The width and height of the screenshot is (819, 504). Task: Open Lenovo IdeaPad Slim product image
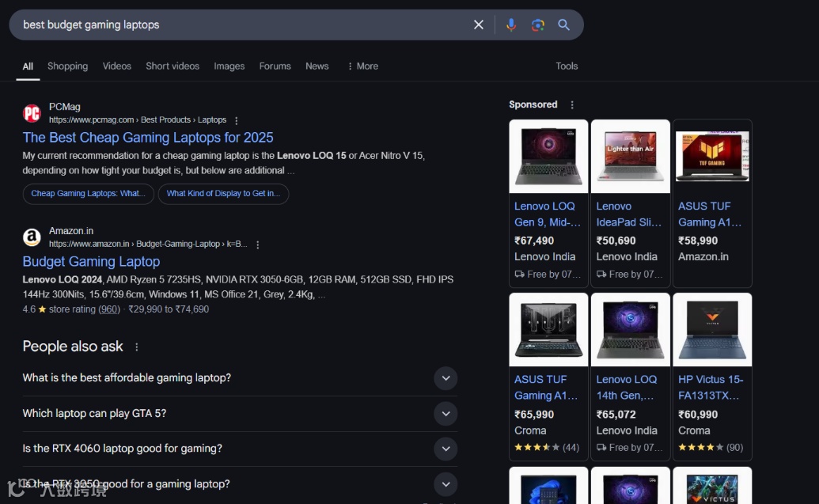click(631, 157)
